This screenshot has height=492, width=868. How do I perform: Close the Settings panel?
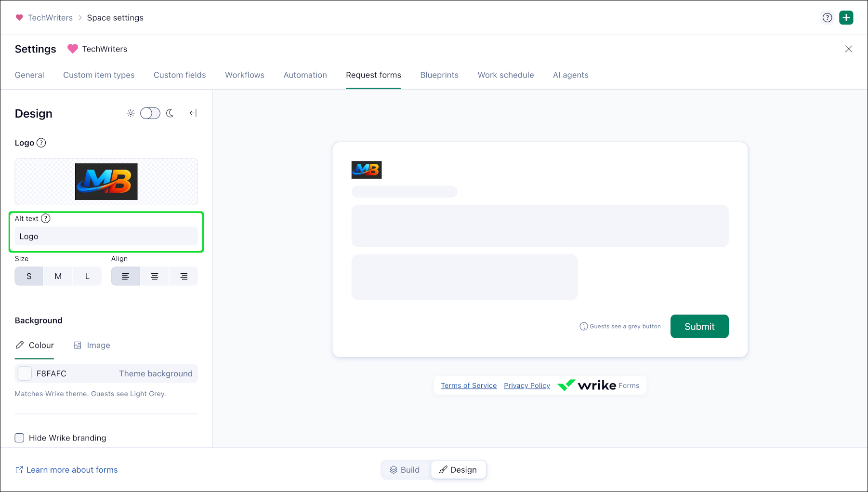[849, 49]
